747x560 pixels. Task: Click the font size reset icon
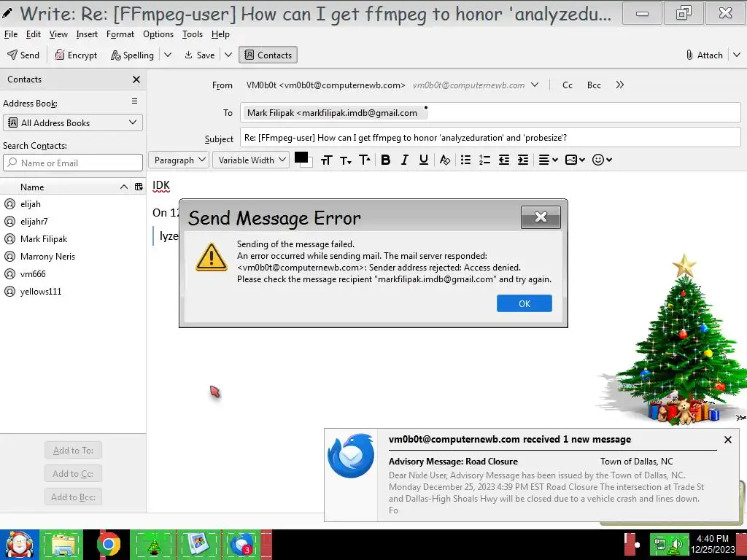(x=326, y=160)
